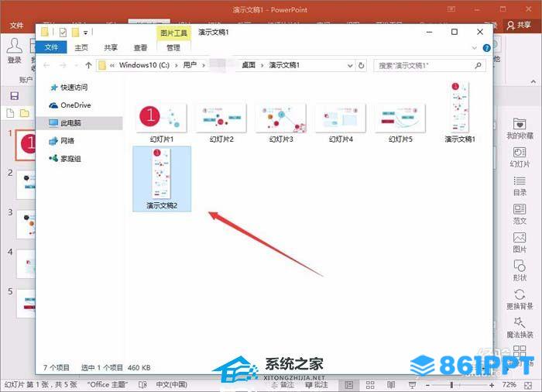The width and height of the screenshot is (542, 392).
Task: Select the 查看 ribbon tab
Action: [140, 48]
